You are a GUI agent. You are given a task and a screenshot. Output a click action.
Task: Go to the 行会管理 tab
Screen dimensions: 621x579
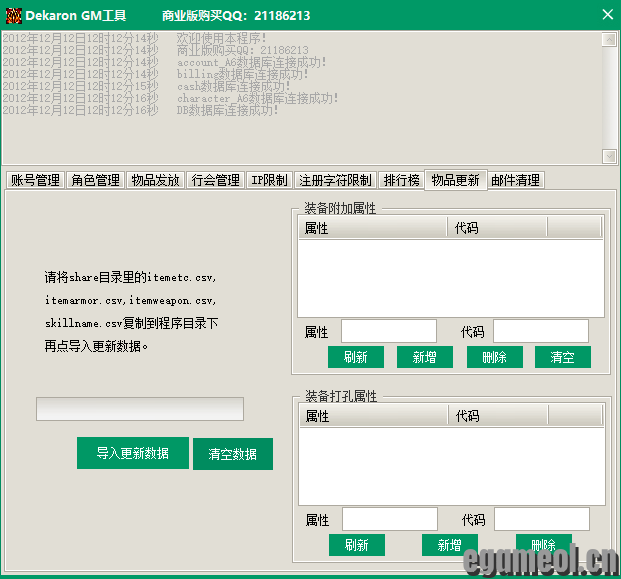(215, 180)
